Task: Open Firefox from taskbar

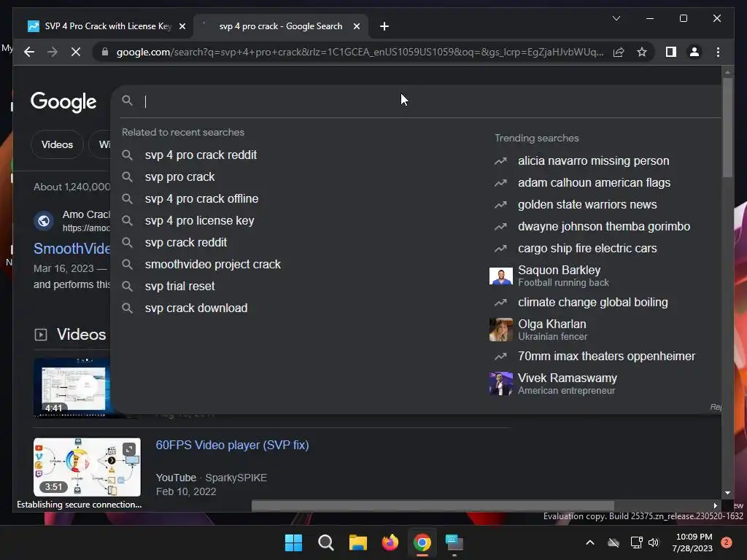Action: point(390,542)
